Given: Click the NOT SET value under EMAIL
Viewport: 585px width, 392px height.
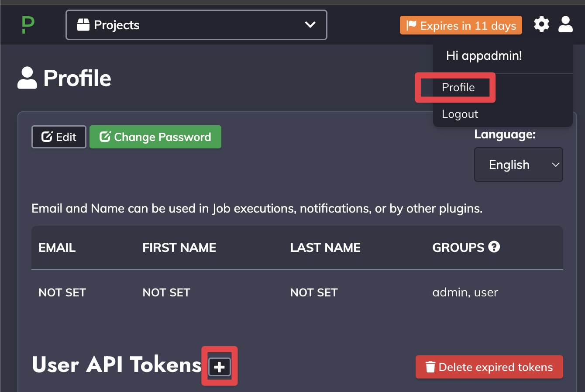Looking at the screenshot, I should click(x=62, y=292).
